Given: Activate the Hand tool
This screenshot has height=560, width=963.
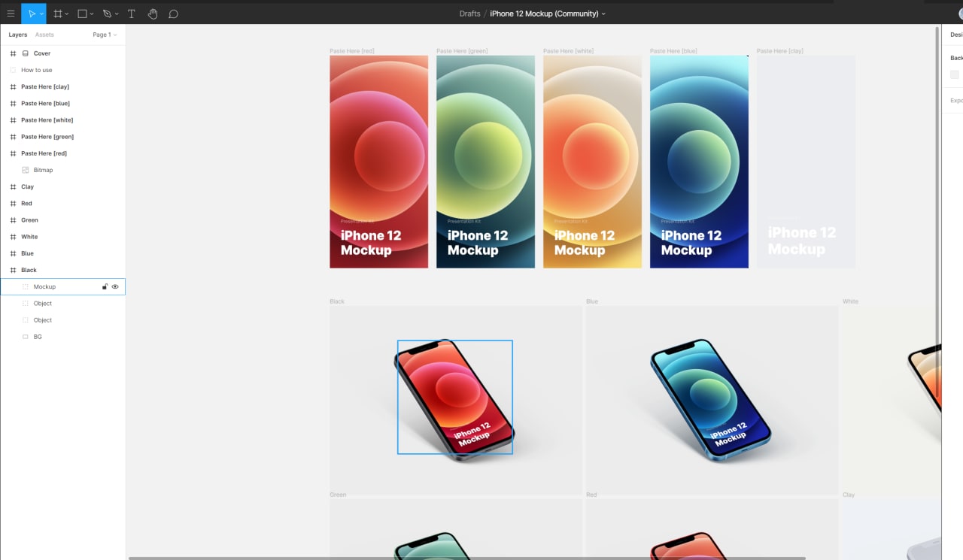Looking at the screenshot, I should 153,14.
